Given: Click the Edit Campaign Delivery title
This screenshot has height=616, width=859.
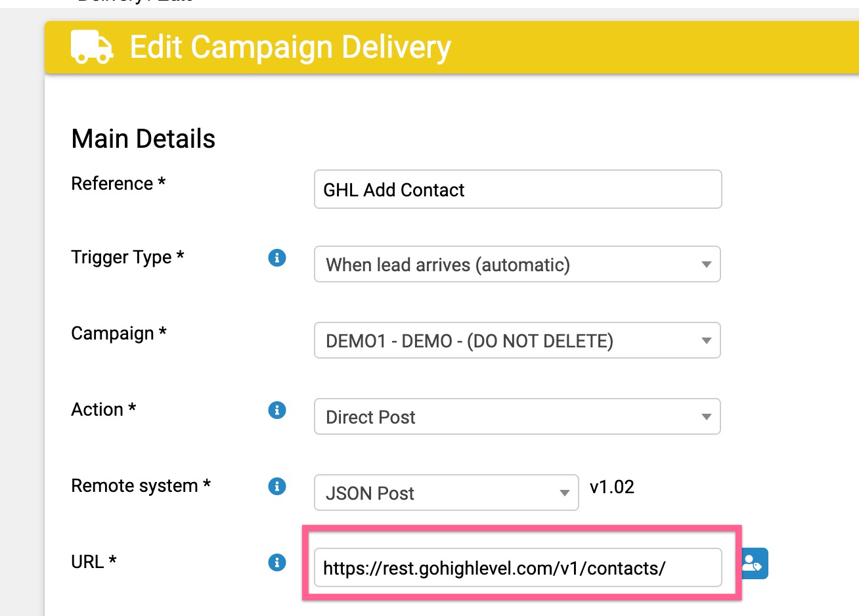Looking at the screenshot, I should pos(290,46).
